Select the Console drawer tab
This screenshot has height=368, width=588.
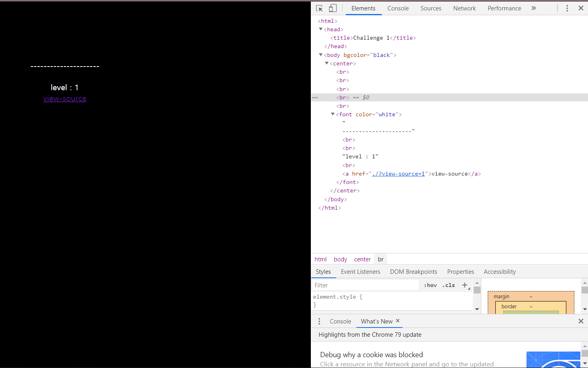pyautogui.click(x=340, y=321)
